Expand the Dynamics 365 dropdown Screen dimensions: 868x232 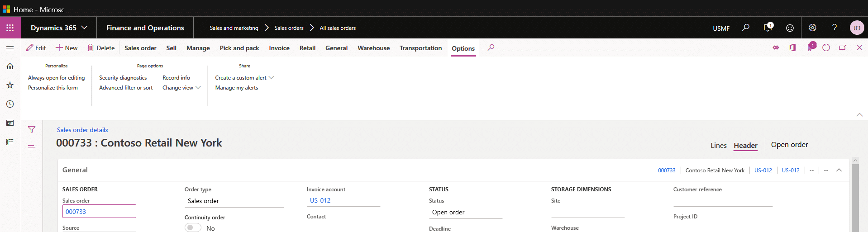(x=59, y=28)
